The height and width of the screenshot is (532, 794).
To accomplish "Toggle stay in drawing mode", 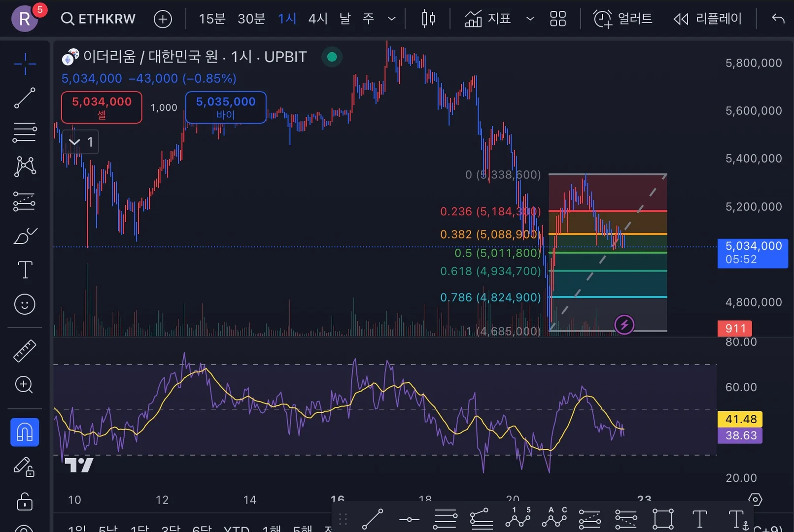I will pyautogui.click(x=25, y=467).
